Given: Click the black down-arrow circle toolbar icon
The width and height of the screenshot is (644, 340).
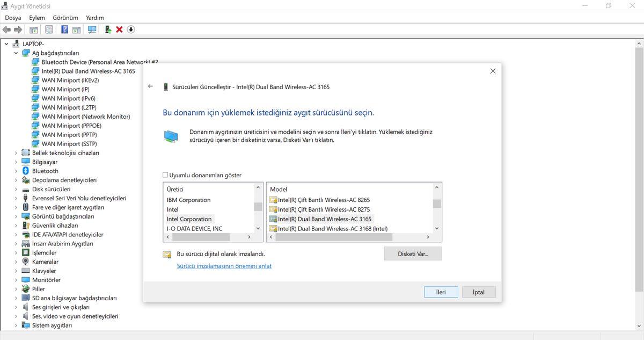Looking at the screenshot, I should (x=131, y=30).
